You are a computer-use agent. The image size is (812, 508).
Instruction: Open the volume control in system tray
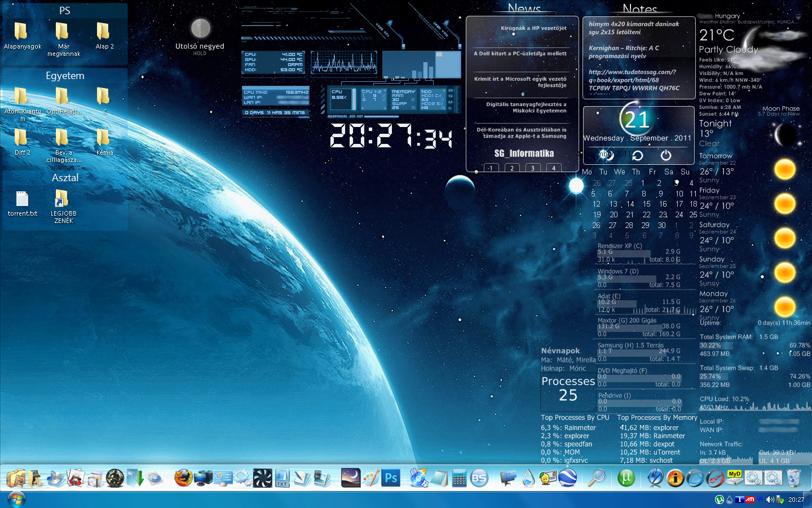click(x=770, y=500)
